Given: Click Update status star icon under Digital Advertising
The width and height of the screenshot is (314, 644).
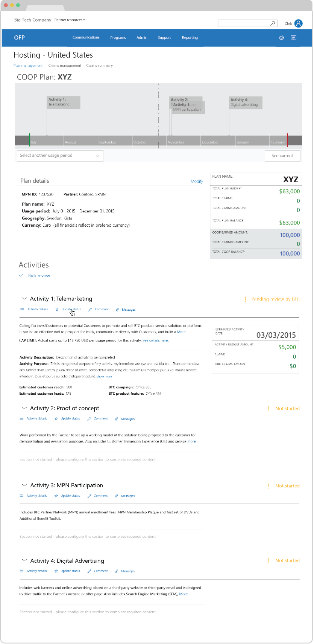Looking at the screenshot, I should click(56, 571).
